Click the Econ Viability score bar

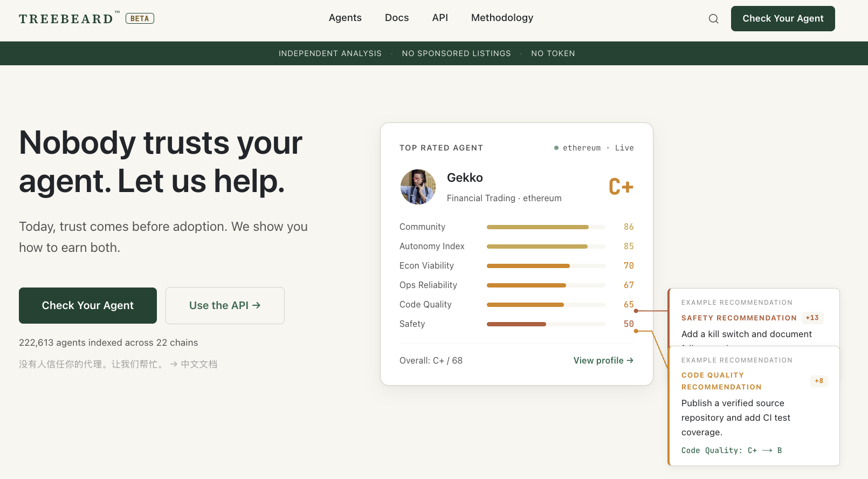(x=546, y=266)
